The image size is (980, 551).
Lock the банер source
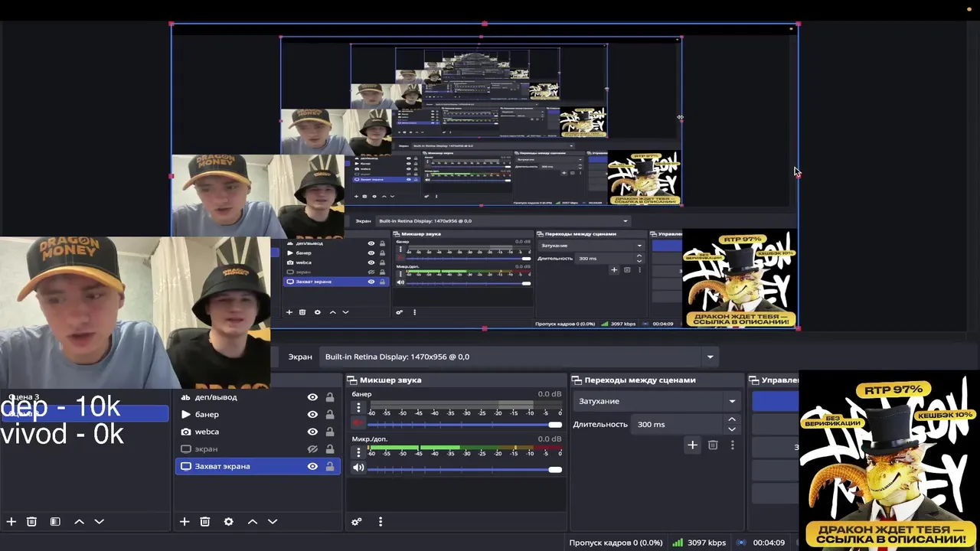tap(330, 414)
